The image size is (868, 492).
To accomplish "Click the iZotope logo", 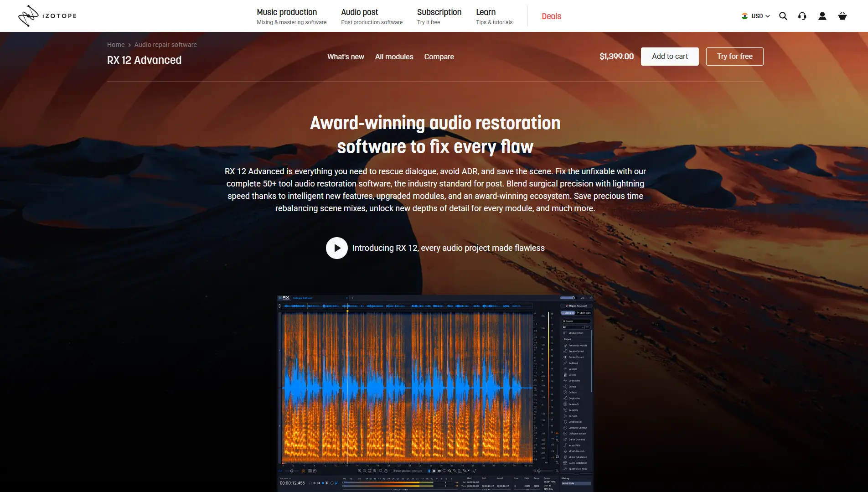I will [47, 16].
